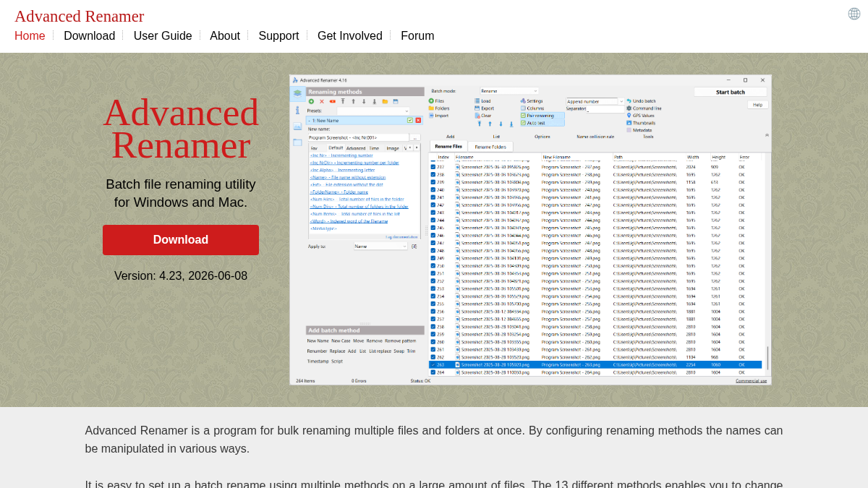The image size is (868, 488).
Task: Open the User Guide menu item
Action: 163,36
